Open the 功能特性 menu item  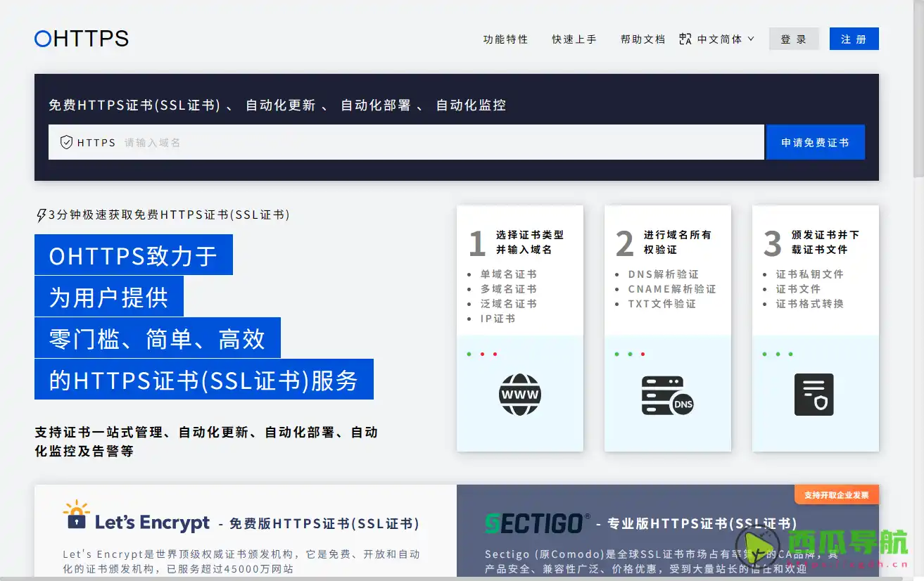click(505, 39)
